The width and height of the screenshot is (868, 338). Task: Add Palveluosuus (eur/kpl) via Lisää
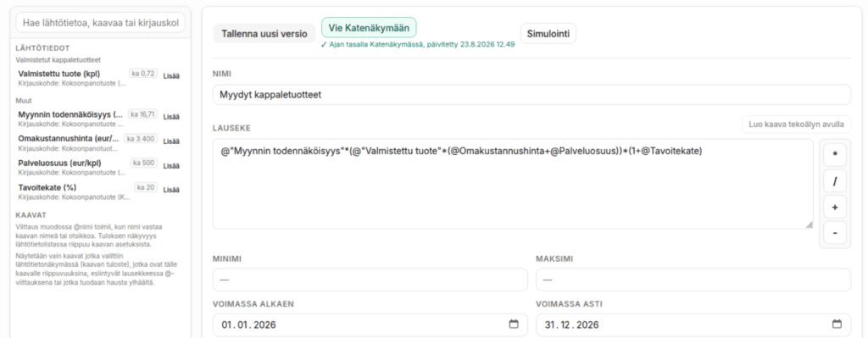[x=171, y=165]
